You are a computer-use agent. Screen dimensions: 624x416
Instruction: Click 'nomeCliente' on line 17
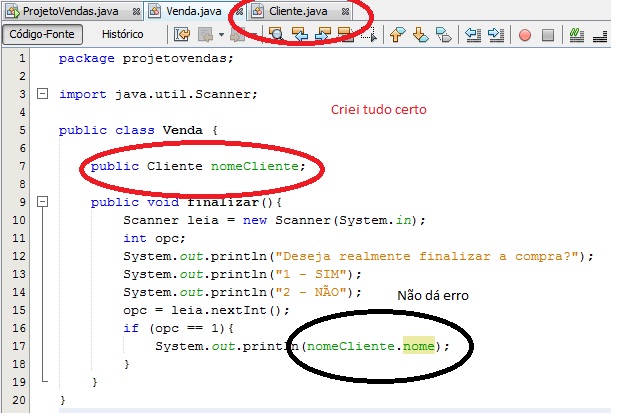click(351, 346)
